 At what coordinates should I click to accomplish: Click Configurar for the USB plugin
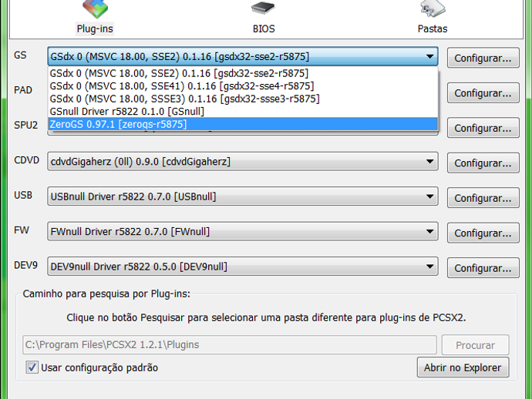pyautogui.click(x=483, y=198)
